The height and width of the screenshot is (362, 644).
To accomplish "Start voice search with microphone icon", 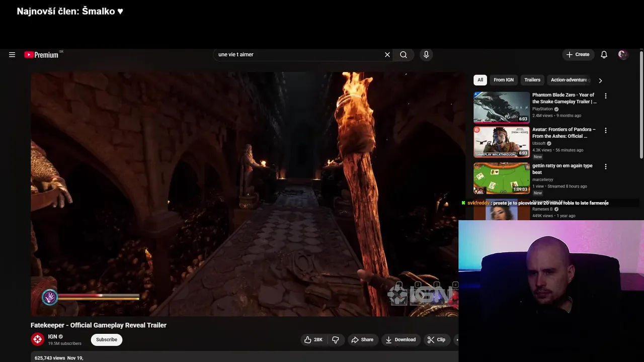I will click(x=426, y=55).
